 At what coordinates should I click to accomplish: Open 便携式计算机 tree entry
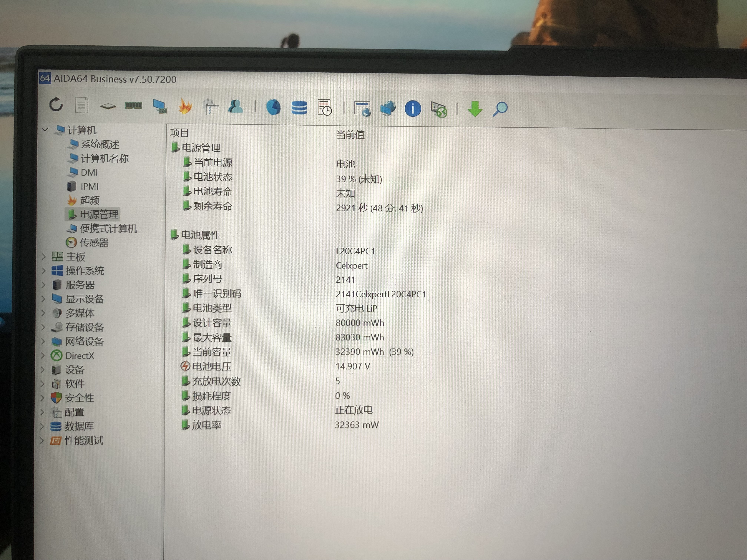pyautogui.click(x=102, y=229)
